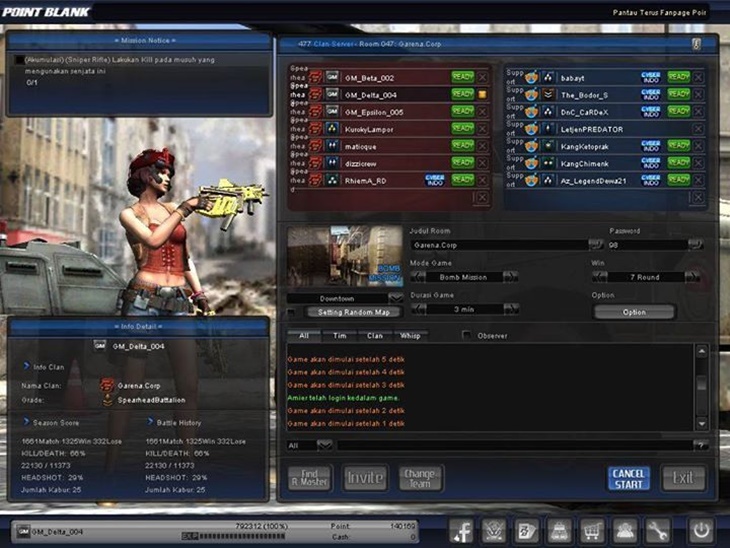Screen dimensions: 730x548
Task: Click the chat help question mark icon
Action: (x=700, y=446)
